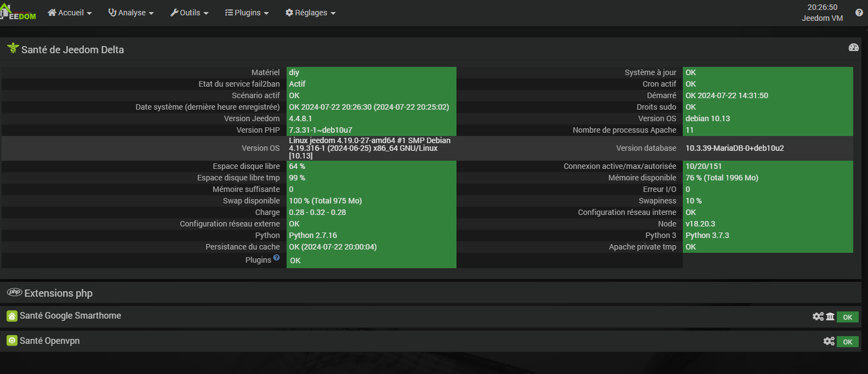This screenshot has width=868, height=374.
Task: Open the Réglages menu
Action: click(310, 13)
